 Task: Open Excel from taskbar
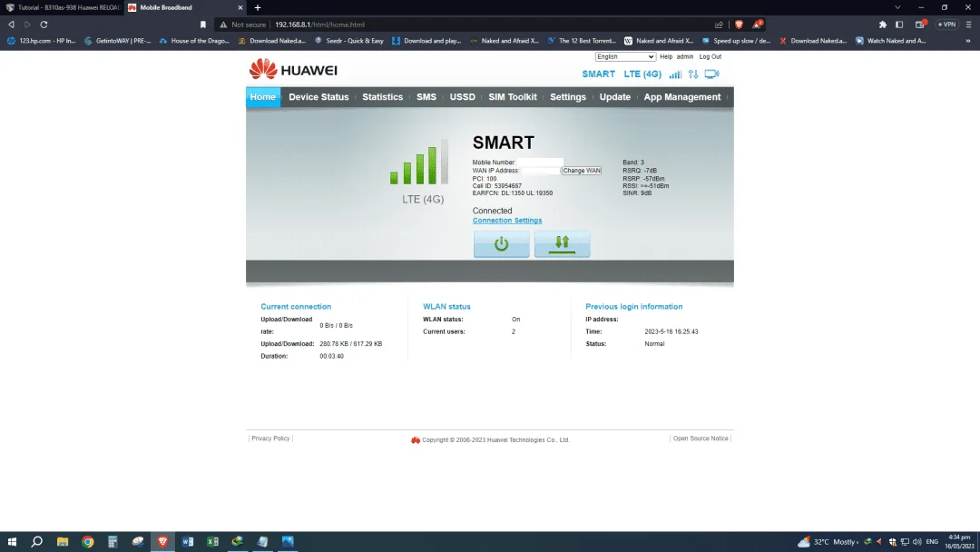212,541
